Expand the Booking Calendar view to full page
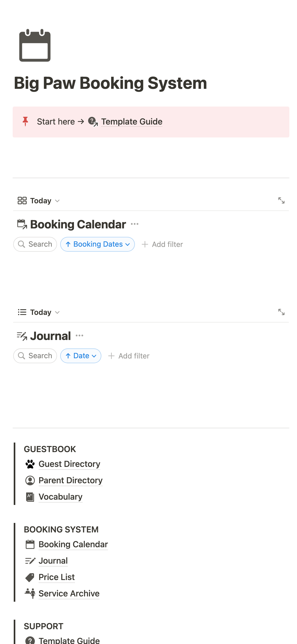Screen dimensions: 297x644 pyautogui.click(x=281, y=201)
